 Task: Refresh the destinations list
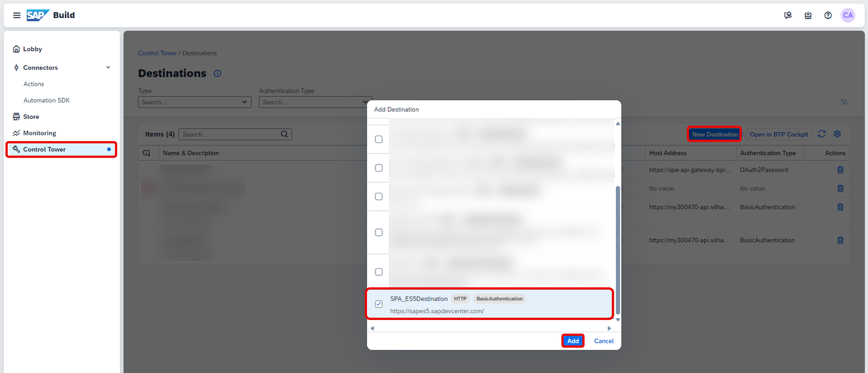click(822, 134)
